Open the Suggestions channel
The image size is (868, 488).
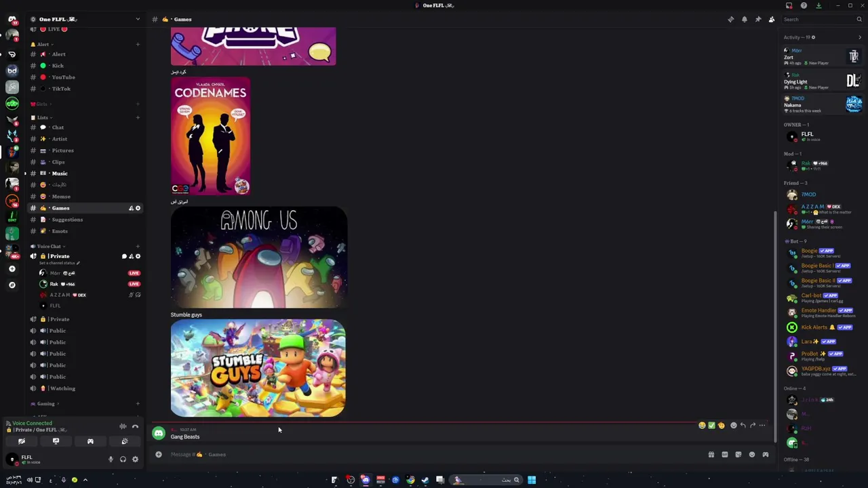(x=85, y=220)
